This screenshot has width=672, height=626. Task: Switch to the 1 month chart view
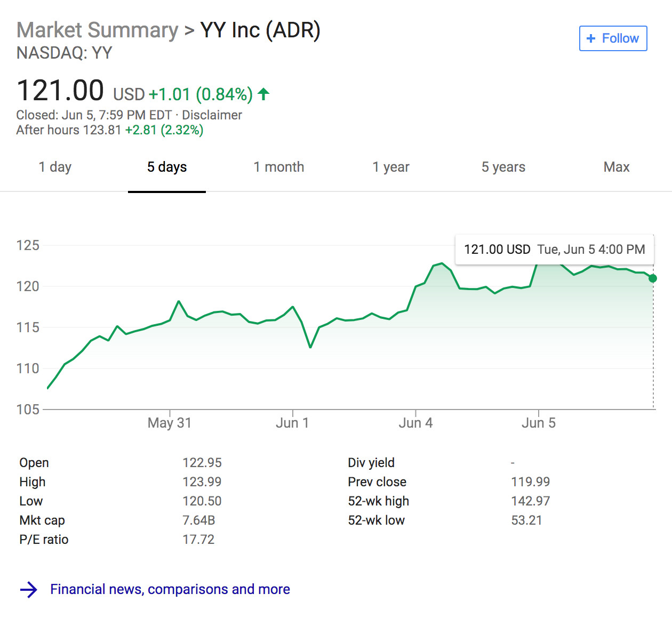coord(278,167)
